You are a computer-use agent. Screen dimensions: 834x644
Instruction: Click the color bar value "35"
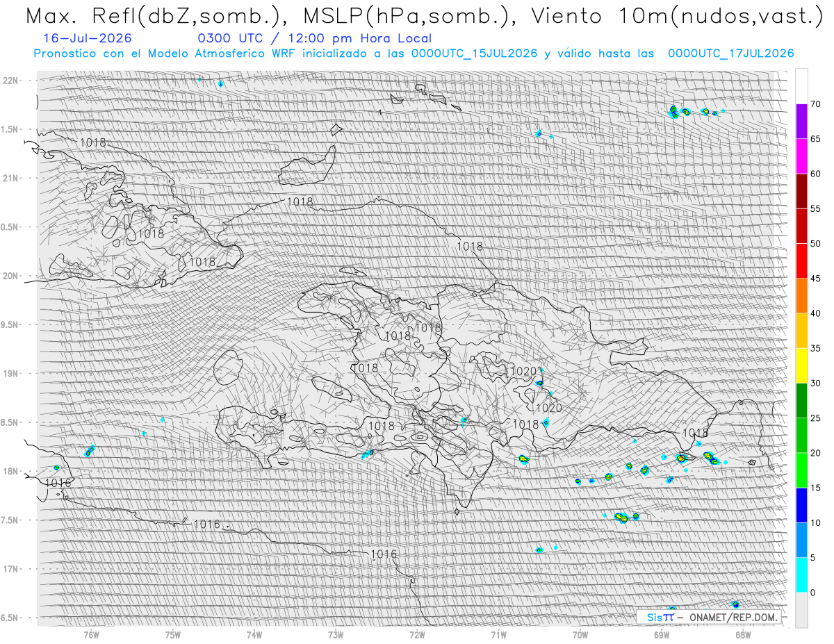pyautogui.click(x=815, y=348)
